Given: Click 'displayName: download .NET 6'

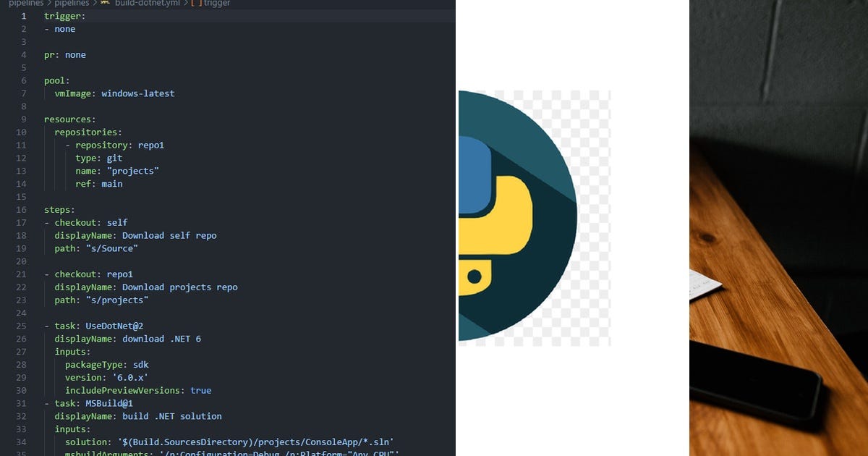Looking at the screenshot, I should (x=127, y=339).
